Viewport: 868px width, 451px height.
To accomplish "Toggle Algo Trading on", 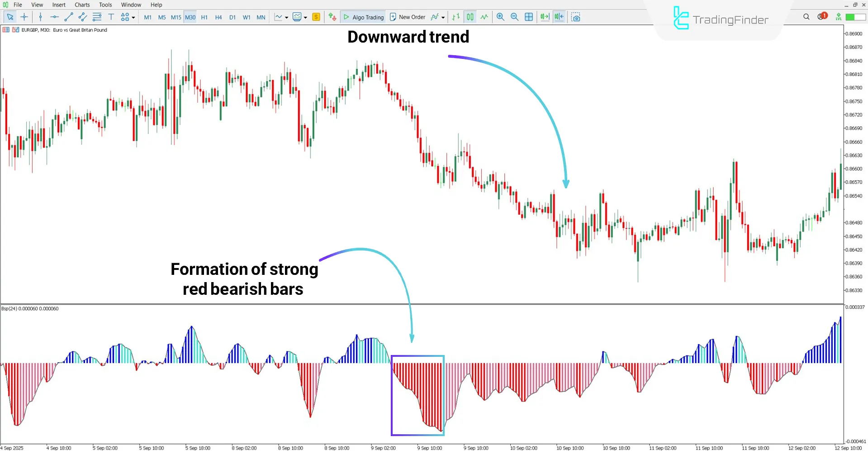I will 363,17.
